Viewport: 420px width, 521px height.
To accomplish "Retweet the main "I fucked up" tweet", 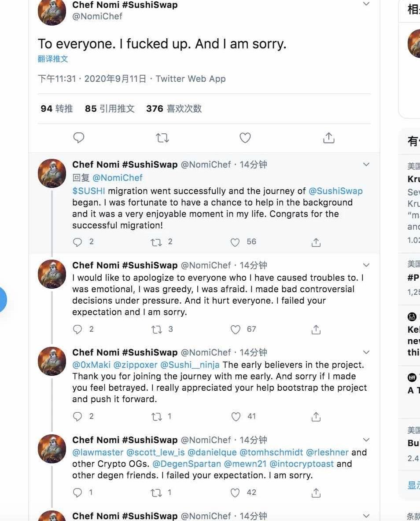I will point(162,138).
